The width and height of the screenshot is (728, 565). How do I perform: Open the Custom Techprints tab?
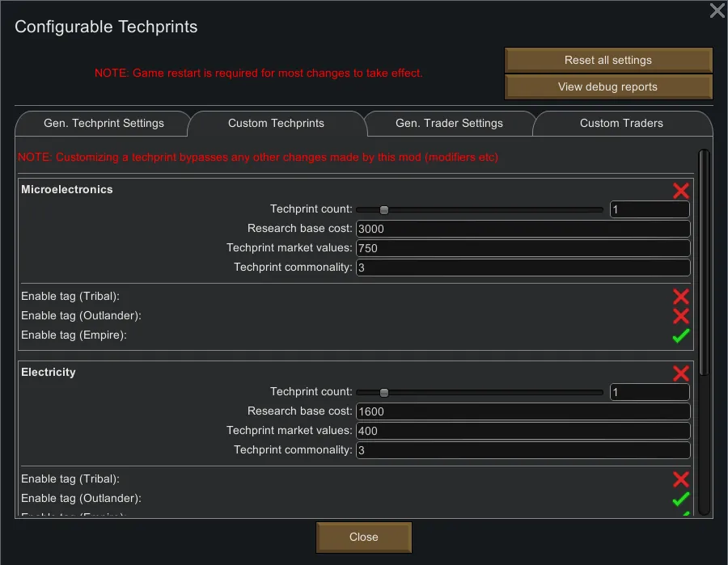pyautogui.click(x=276, y=124)
